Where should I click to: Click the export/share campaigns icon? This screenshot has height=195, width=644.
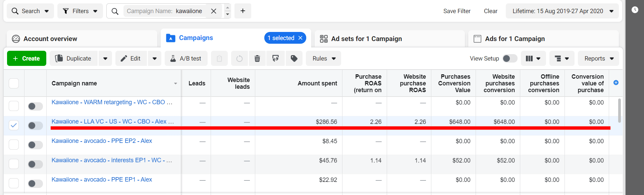275,58
